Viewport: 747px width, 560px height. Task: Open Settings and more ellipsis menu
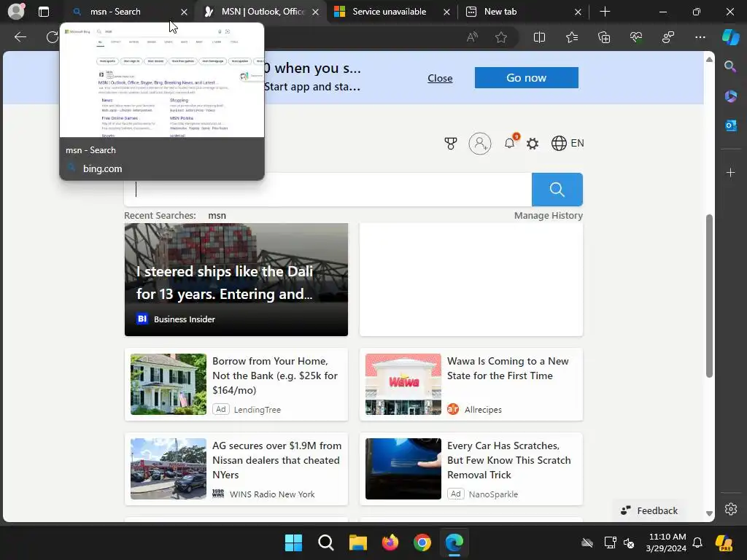700,37
